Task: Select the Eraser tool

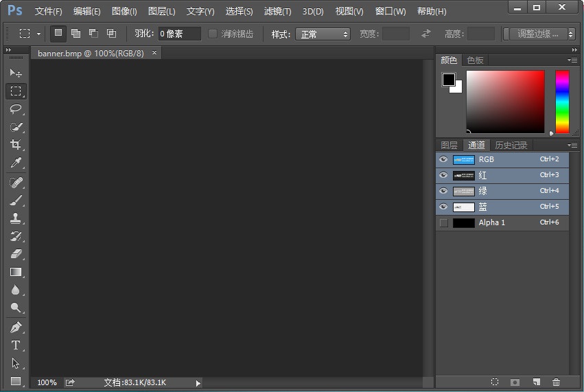Action: click(x=16, y=254)
